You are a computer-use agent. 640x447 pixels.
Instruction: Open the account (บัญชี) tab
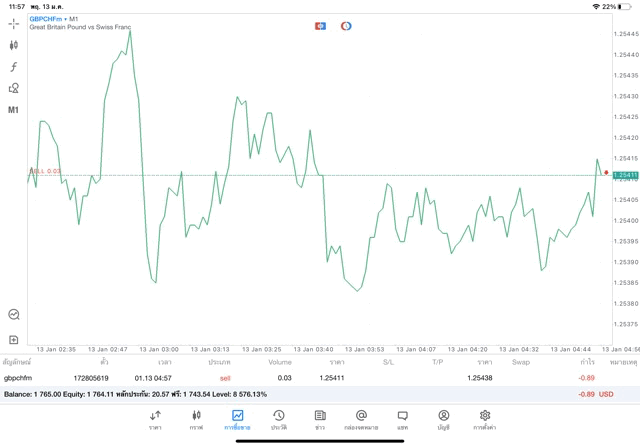coord(443,419)
